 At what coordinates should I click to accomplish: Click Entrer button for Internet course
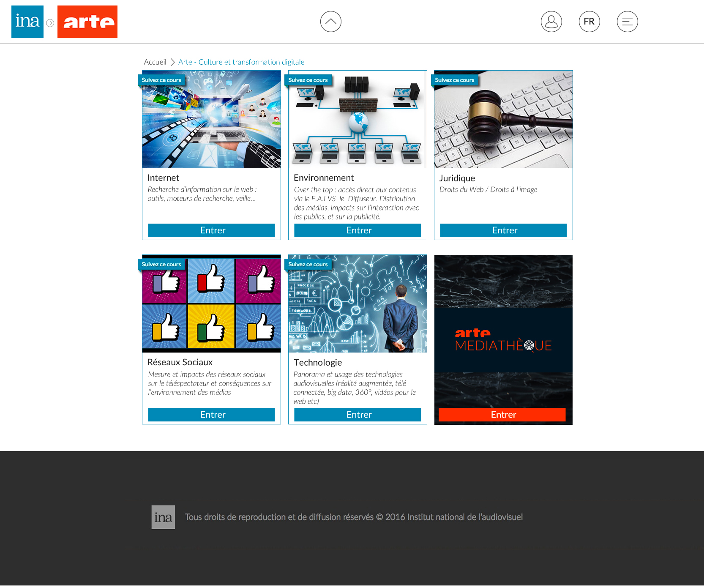[x=211, y=230]
